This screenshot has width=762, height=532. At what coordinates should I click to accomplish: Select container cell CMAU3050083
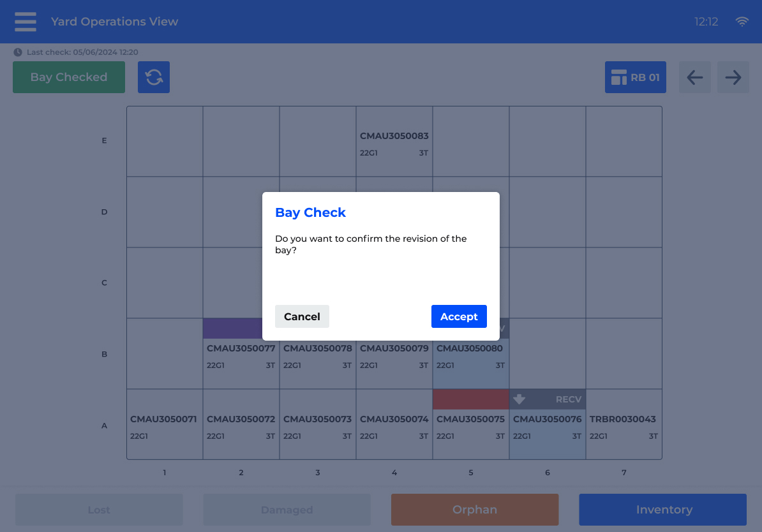pyautogui.click(x=394, y=142)
